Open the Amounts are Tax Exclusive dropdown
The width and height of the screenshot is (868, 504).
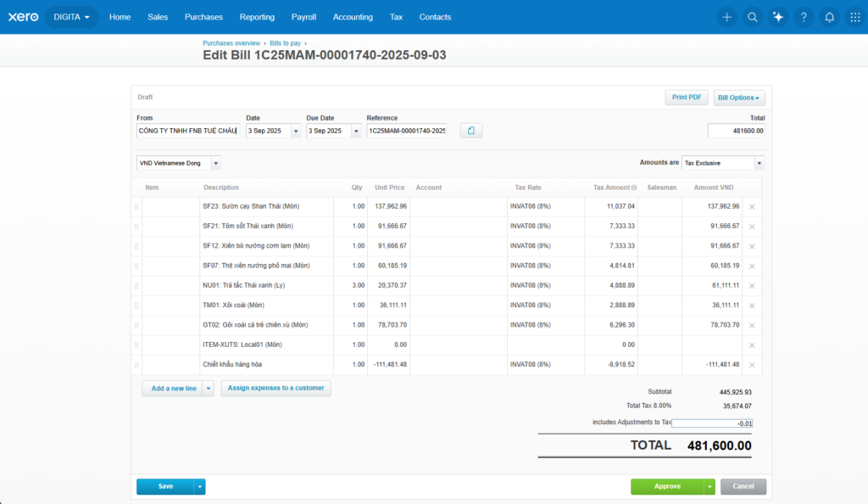pyautogui.click(x=759, y=163)
